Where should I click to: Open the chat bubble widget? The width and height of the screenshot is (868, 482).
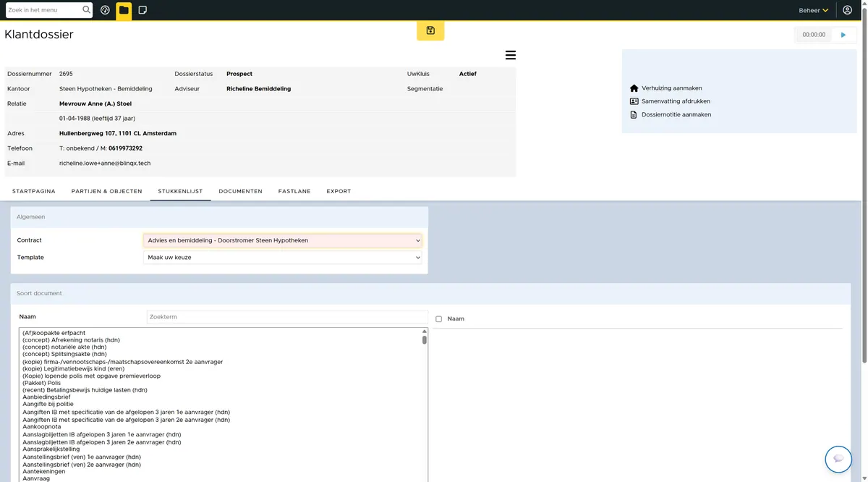(838, 459)
